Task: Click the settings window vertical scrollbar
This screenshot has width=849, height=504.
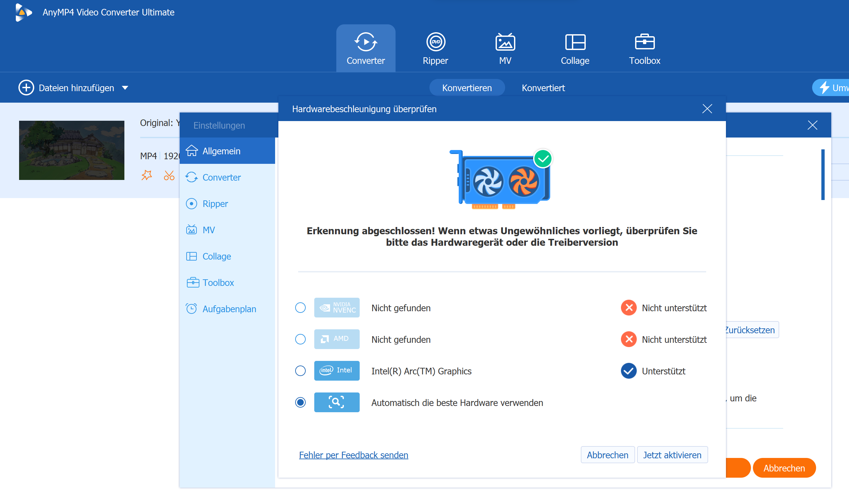Action: click(823, 175)
